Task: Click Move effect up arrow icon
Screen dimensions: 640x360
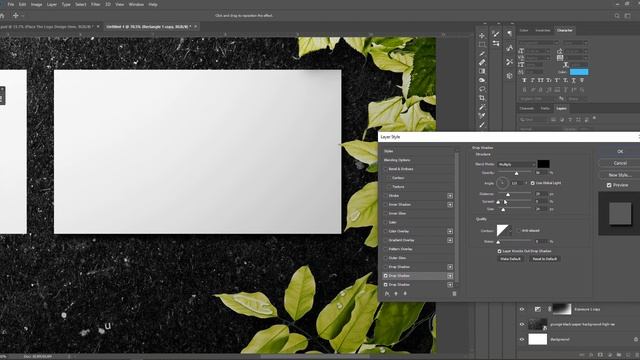Action: tap(396, 293)
